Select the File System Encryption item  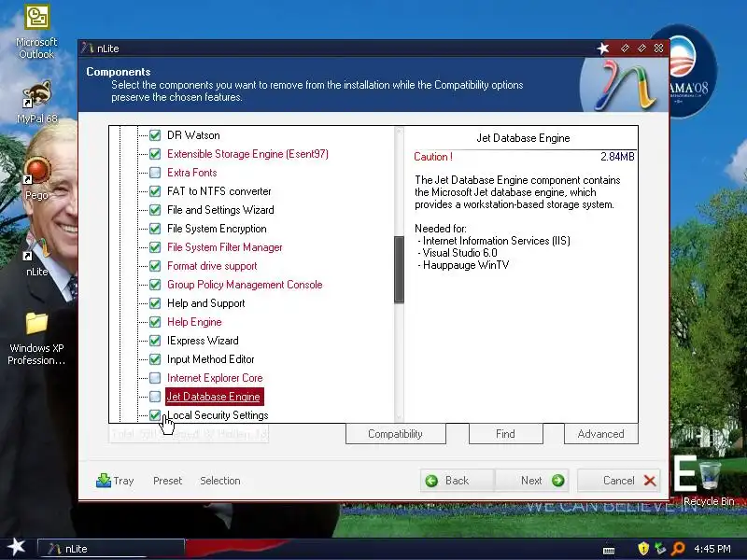(x=217, y=229)
